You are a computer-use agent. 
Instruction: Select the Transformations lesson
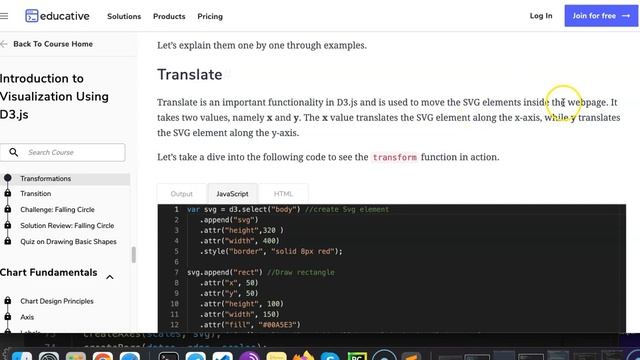(x=45, y=179)
